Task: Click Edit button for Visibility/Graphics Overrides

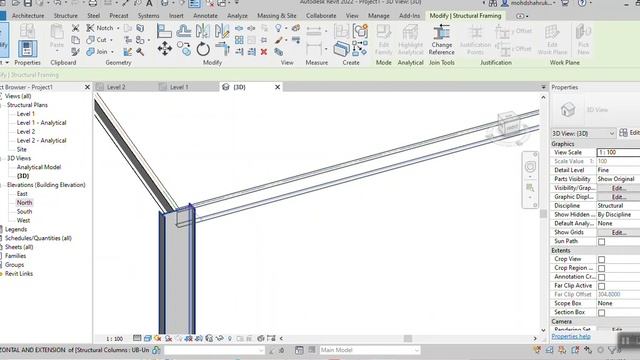Action: click(x=618, y=188)
